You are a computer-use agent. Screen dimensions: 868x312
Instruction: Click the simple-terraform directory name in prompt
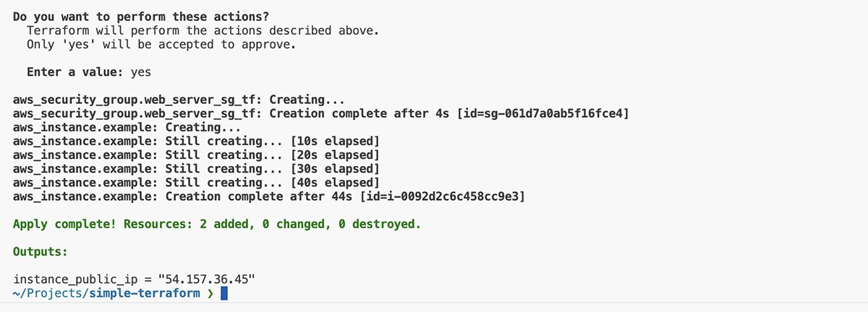145,294
